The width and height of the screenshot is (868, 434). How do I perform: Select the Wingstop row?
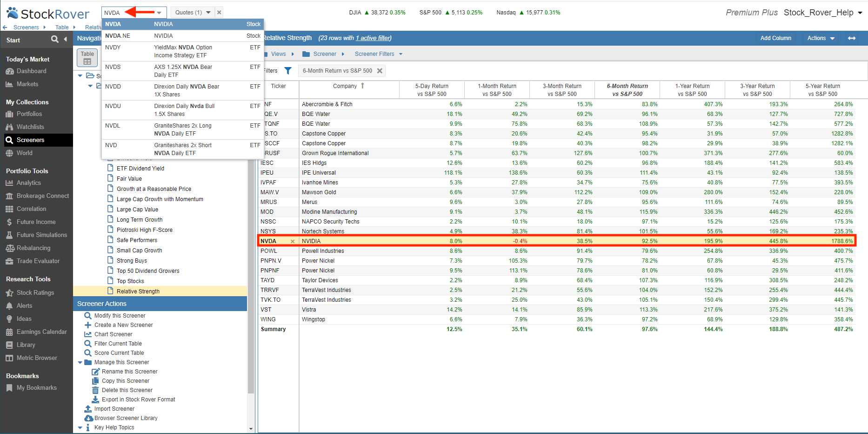point(556,319)
